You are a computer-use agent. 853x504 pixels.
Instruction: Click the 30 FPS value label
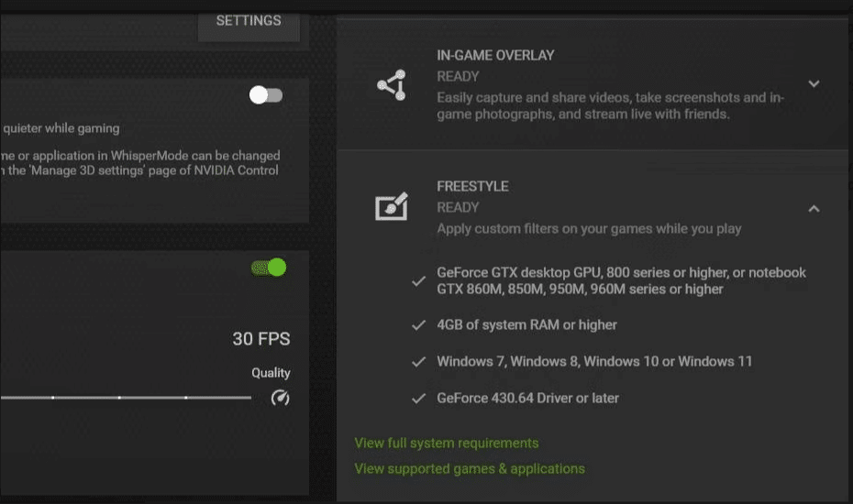click(261, 339)
